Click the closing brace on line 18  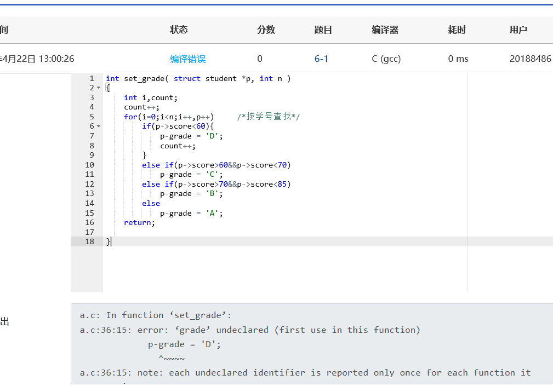coord(109,241)
